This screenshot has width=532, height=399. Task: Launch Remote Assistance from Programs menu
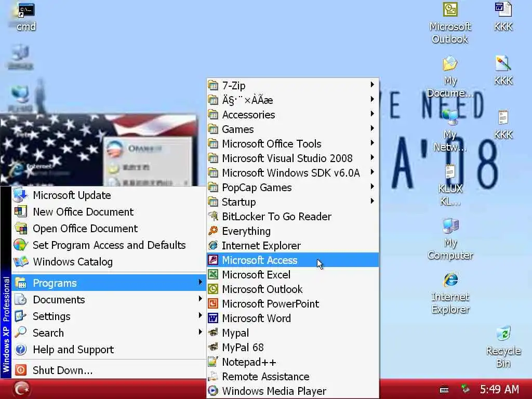tap(292, 377)
